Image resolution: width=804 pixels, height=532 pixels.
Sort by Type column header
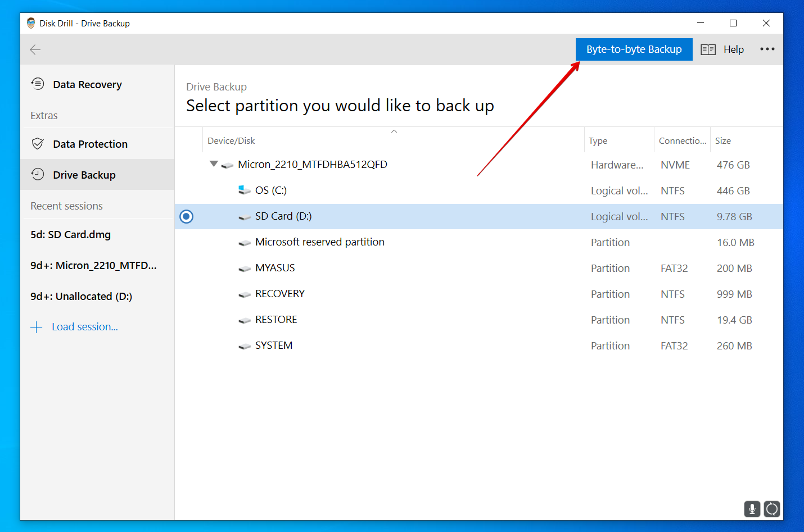pyautogui.click(x=598, y=141)
